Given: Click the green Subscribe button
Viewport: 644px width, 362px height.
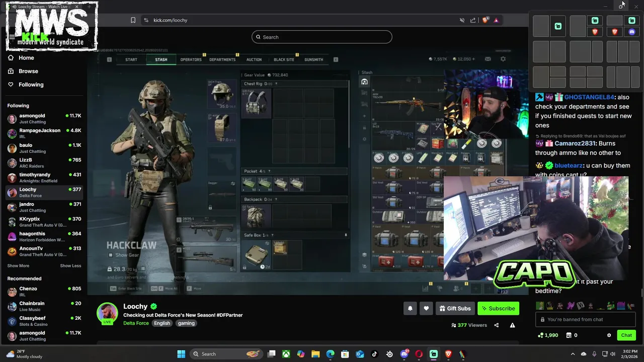Looking at the screenshot, I should (498, 308).
